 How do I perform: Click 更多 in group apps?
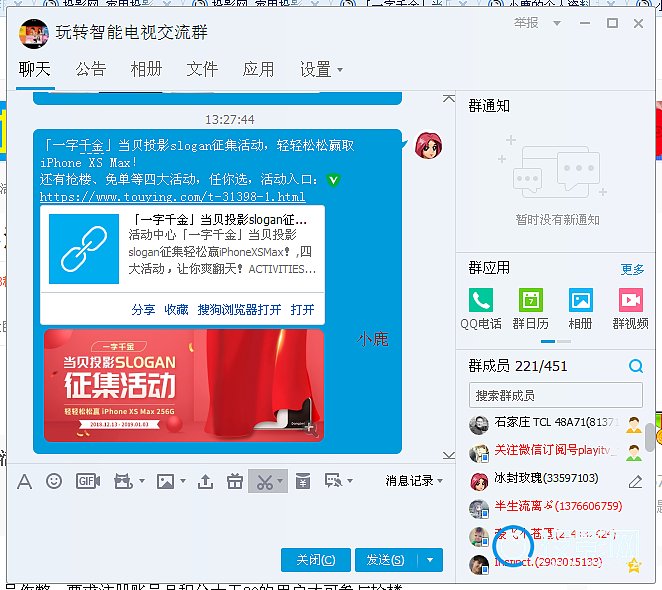632,269
